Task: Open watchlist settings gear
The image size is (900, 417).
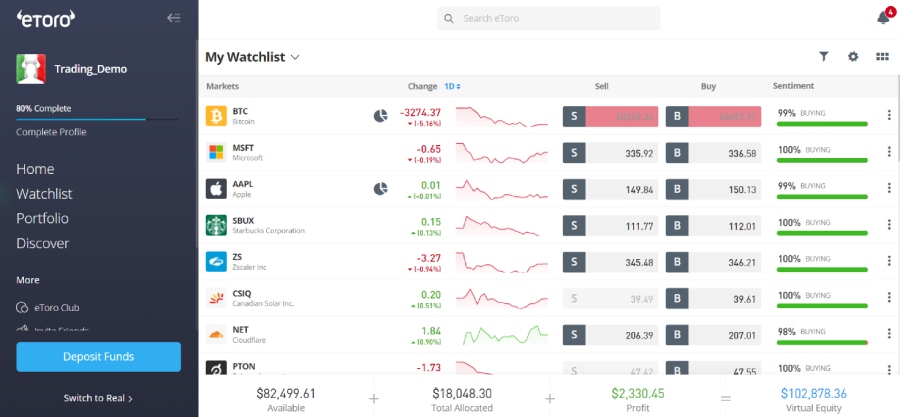Action: tap(853, 56)
